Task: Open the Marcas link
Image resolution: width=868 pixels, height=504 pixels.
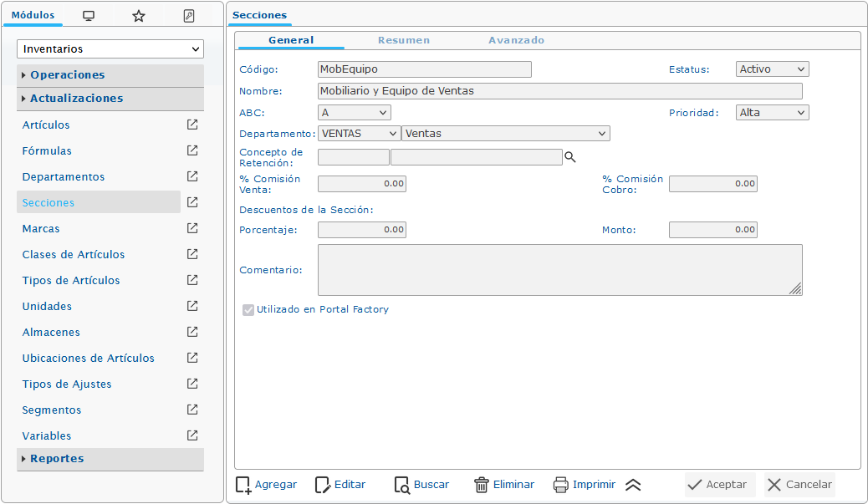Action: pyautogui.click(x=41, y=229)
